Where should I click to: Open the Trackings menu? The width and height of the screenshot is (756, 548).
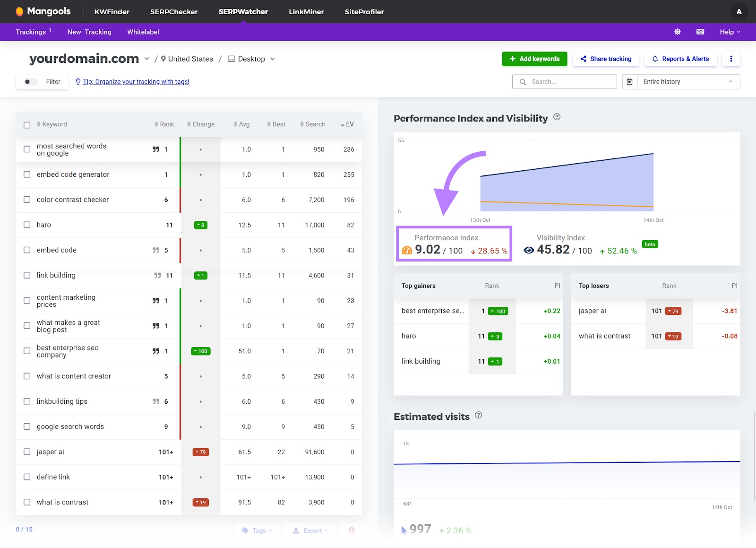pos(30,32)
